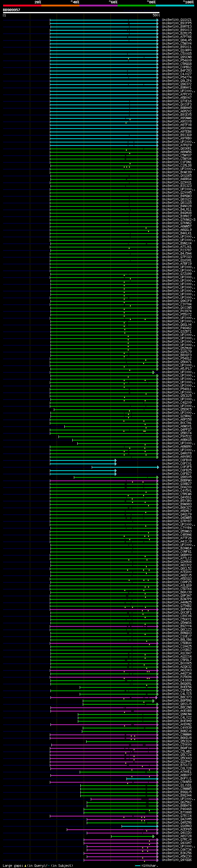Click the UniRef100_Q7XE16 hit label

pos(177,101)
